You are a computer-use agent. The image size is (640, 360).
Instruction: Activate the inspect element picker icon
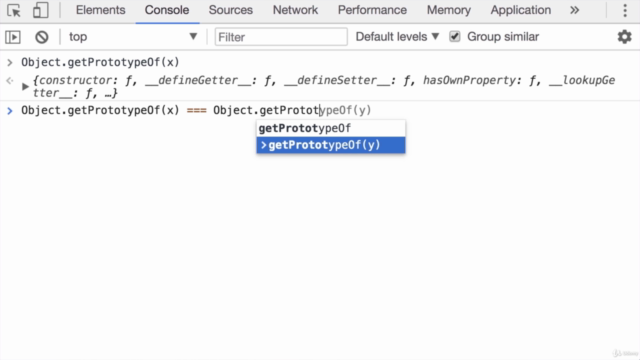14,10
